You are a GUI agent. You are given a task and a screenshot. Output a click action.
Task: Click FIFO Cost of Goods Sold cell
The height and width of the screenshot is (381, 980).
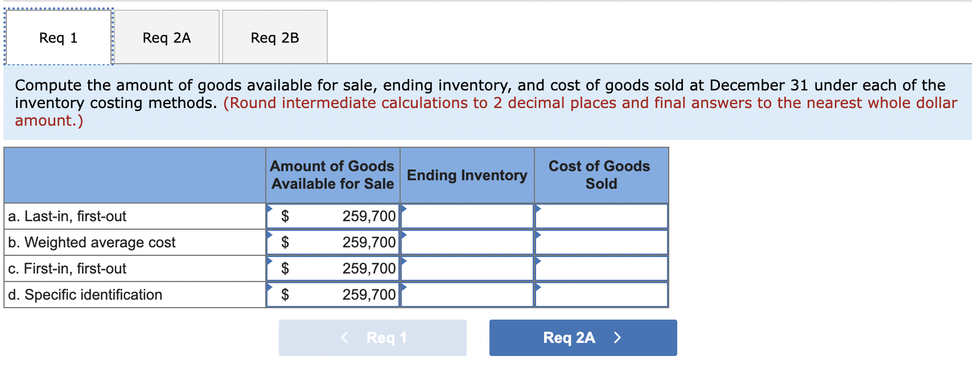(x=602, y=268)
